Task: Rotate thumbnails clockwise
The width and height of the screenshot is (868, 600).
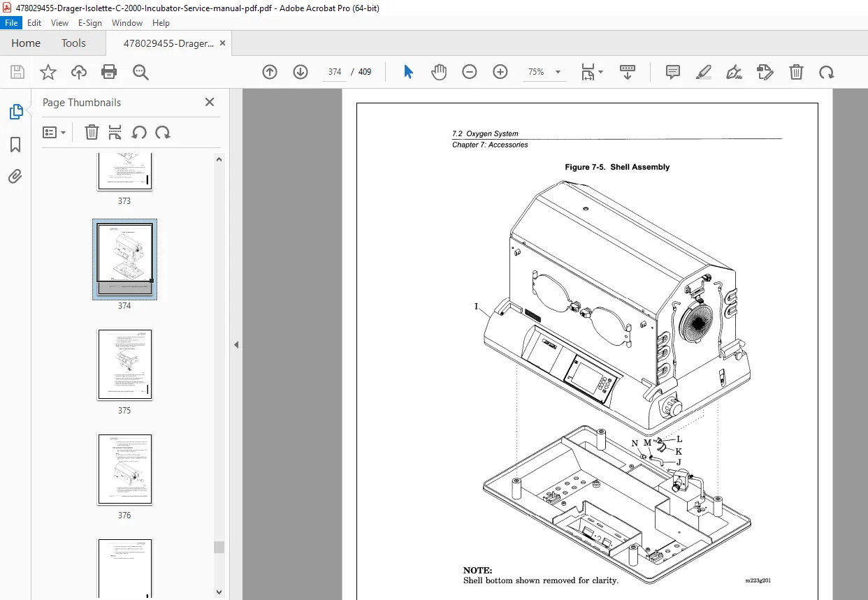Action: coord(163,132)
